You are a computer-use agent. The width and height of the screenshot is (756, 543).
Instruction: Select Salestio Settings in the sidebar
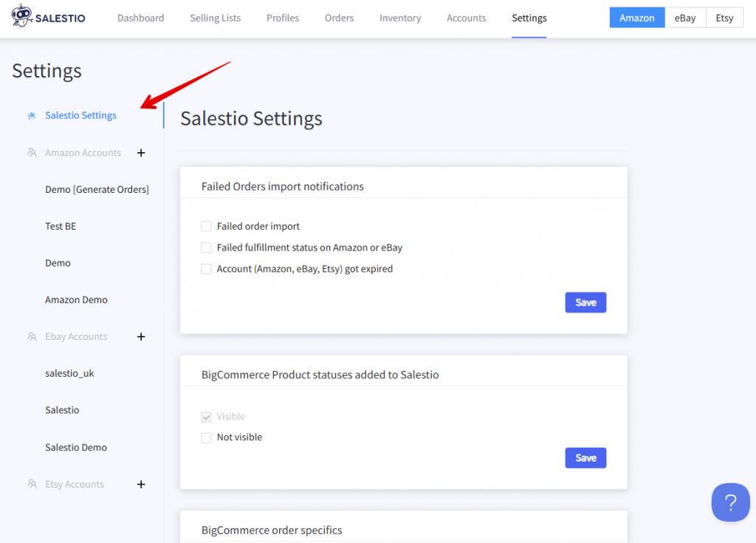coord(80,115)
